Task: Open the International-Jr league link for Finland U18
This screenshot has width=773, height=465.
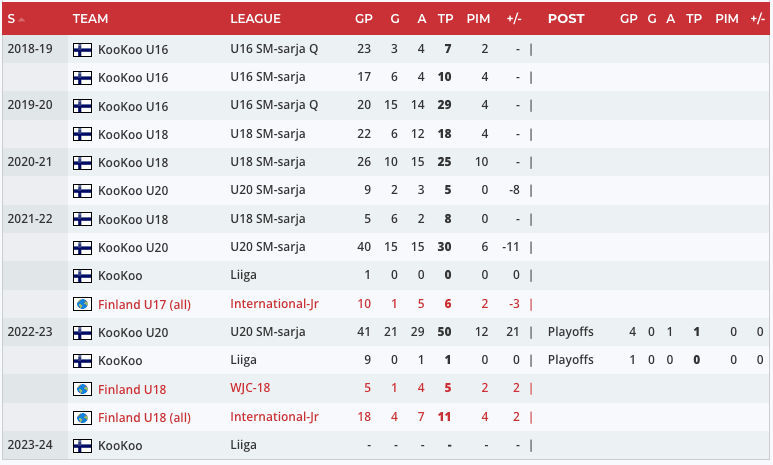Action: pyautogui.click(x=274, y=417)
